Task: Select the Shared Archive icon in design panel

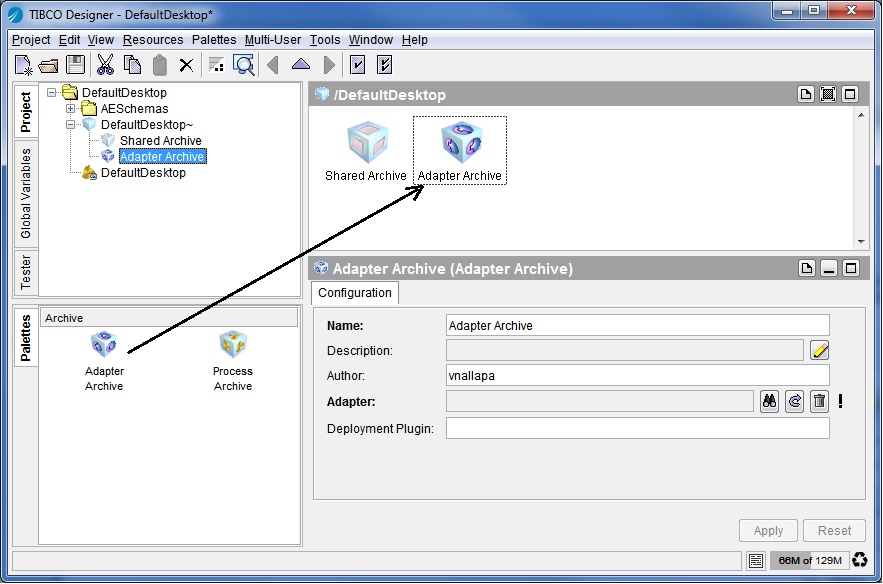Action: pyautogui.click(x=366, y=151)
